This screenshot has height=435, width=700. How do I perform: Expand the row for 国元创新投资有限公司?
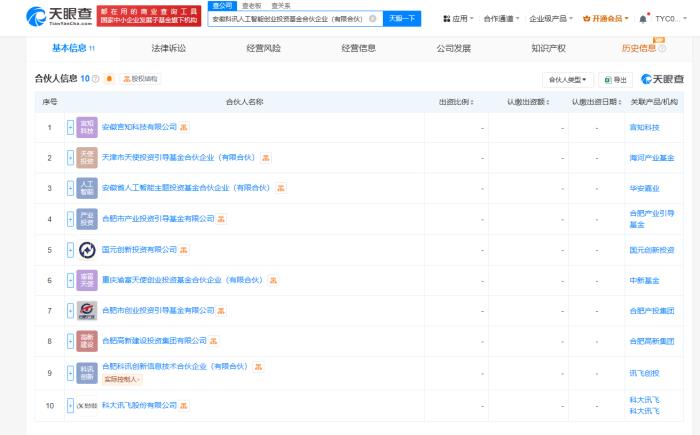point(70,250)
